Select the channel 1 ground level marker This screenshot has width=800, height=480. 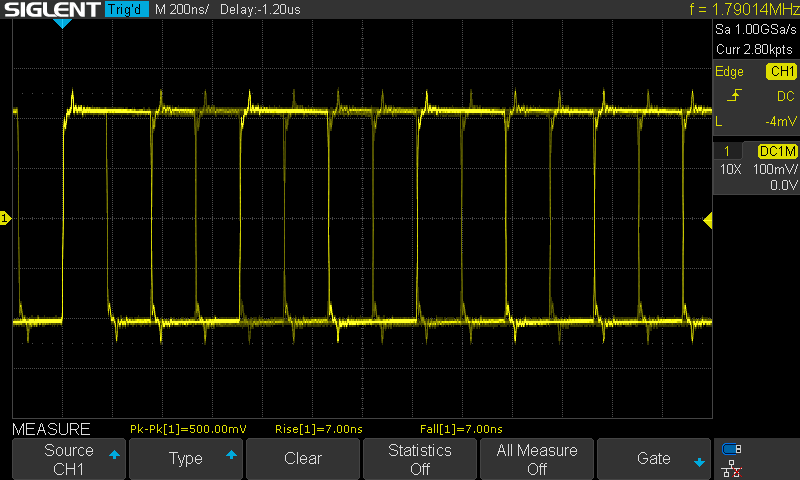[5, 218]
